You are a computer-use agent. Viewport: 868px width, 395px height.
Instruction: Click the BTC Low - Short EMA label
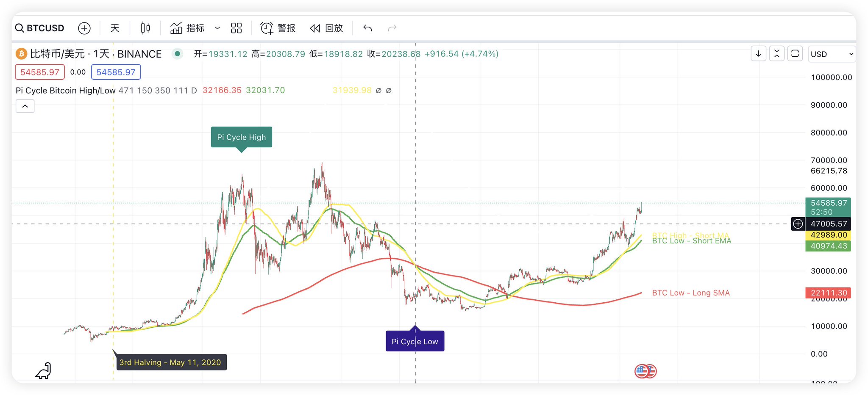(x=692, y=241)
